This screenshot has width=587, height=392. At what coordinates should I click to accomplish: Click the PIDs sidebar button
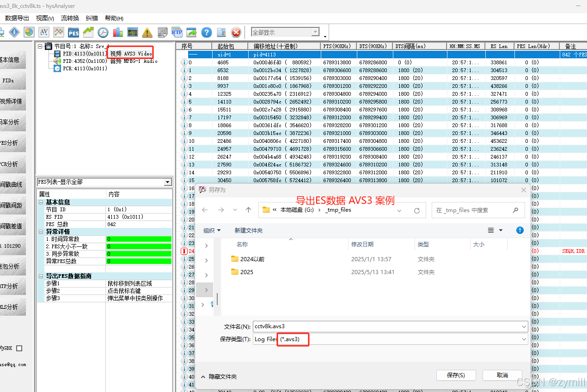point(13,80)
